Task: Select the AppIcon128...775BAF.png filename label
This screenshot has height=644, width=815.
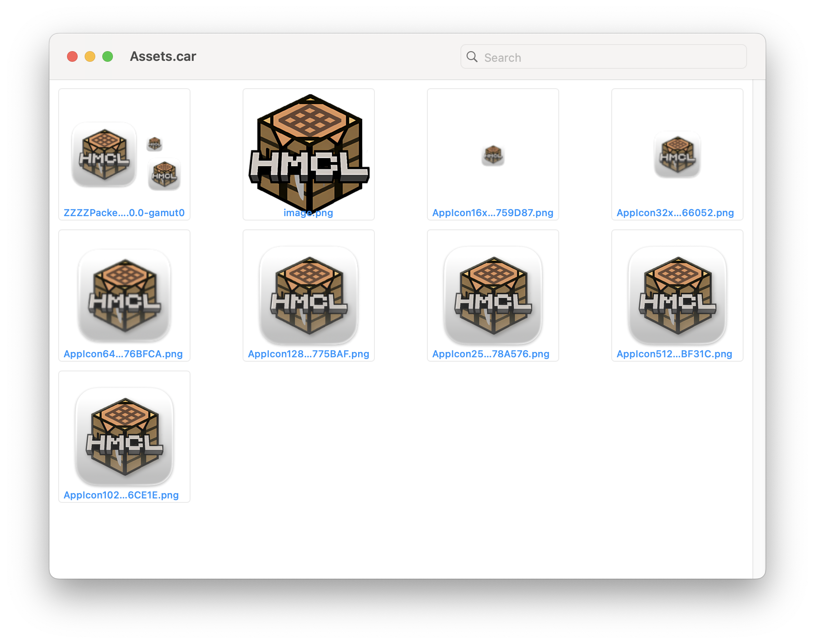Action: click(308, 354)
